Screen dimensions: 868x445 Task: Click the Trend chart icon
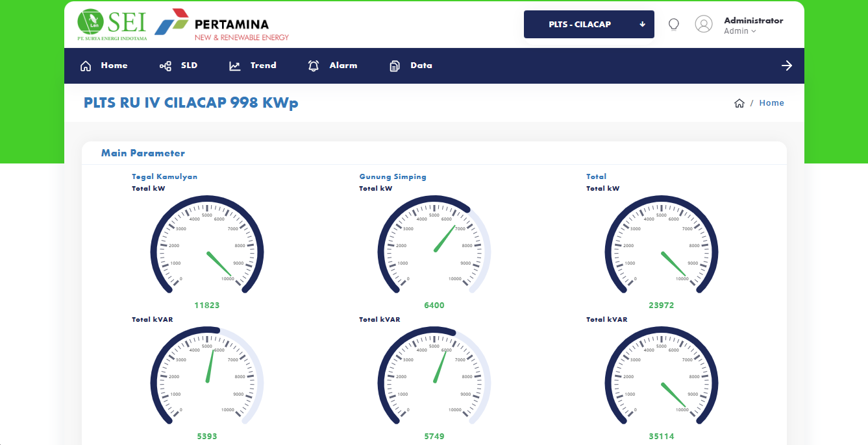tap(235, 66)
